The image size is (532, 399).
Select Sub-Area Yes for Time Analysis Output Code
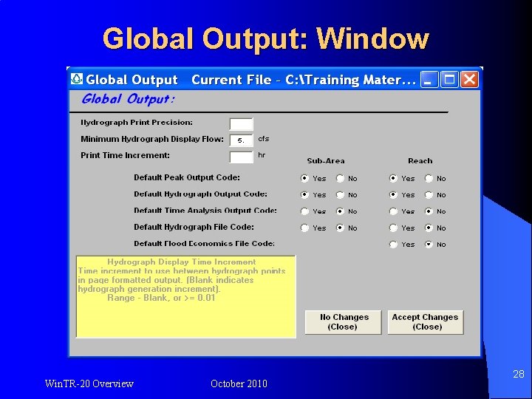click(x=304, y=211)
